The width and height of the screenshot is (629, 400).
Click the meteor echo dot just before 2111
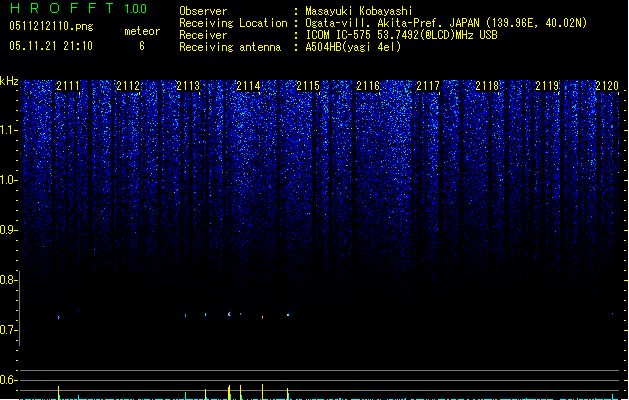point(59,317)
